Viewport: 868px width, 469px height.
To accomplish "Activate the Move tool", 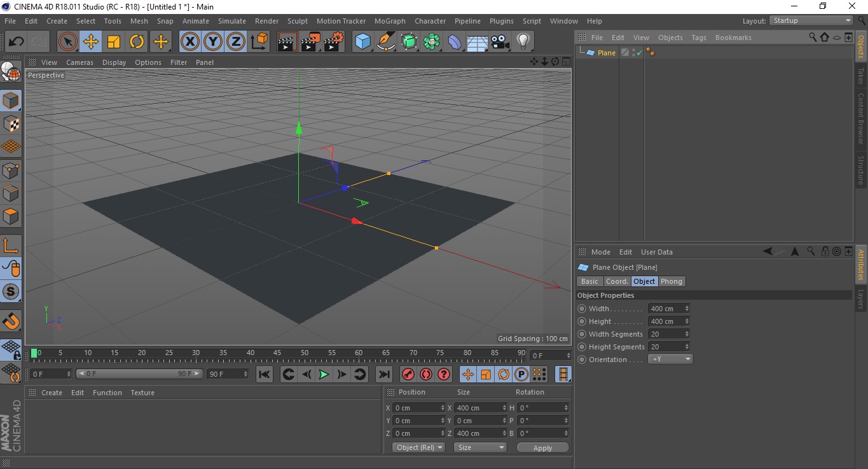I will click(91, 42).
